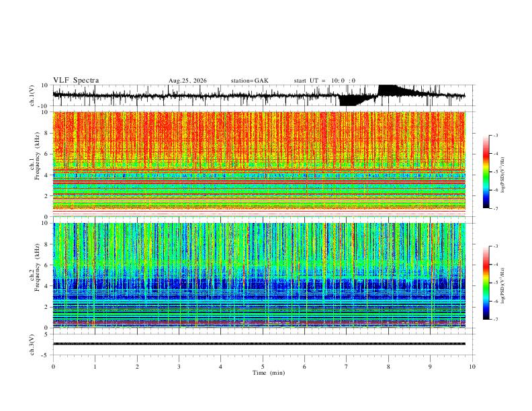Click "6" kHz tick on ch.1 frequency axis
Image resolution: width=532 pixels, height=411 pixels.
(x=46, y=154)
